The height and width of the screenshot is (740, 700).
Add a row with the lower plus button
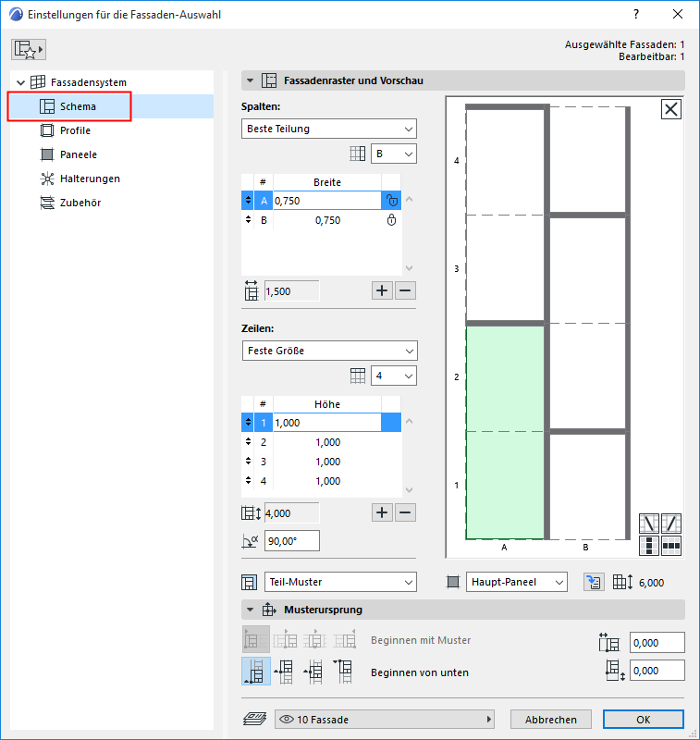coord(382,512)
